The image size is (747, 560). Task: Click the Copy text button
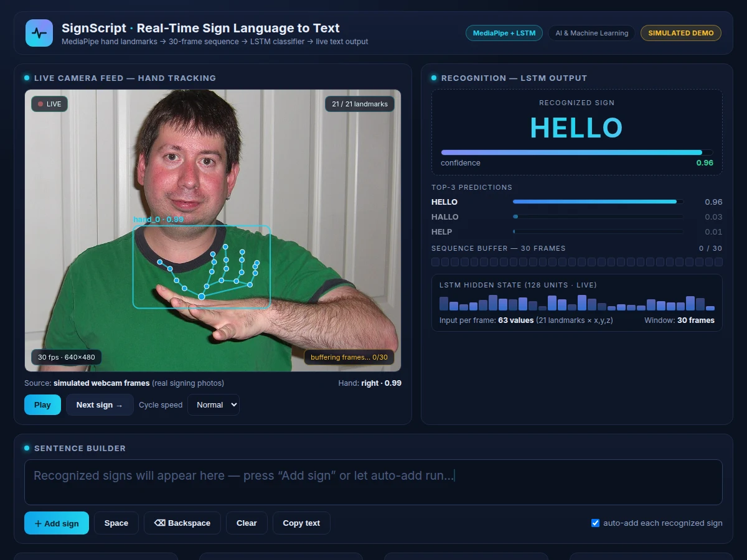point(301,523)
